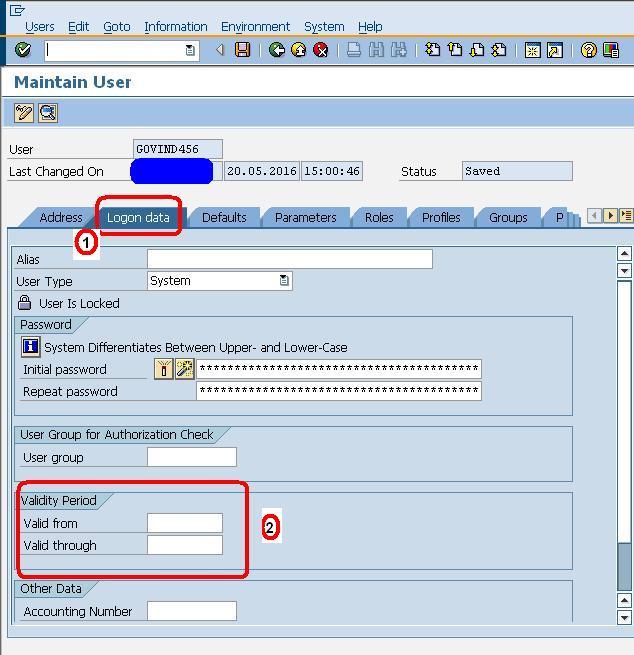Click the Customize Local Layout icon

[x=611, y=50]
